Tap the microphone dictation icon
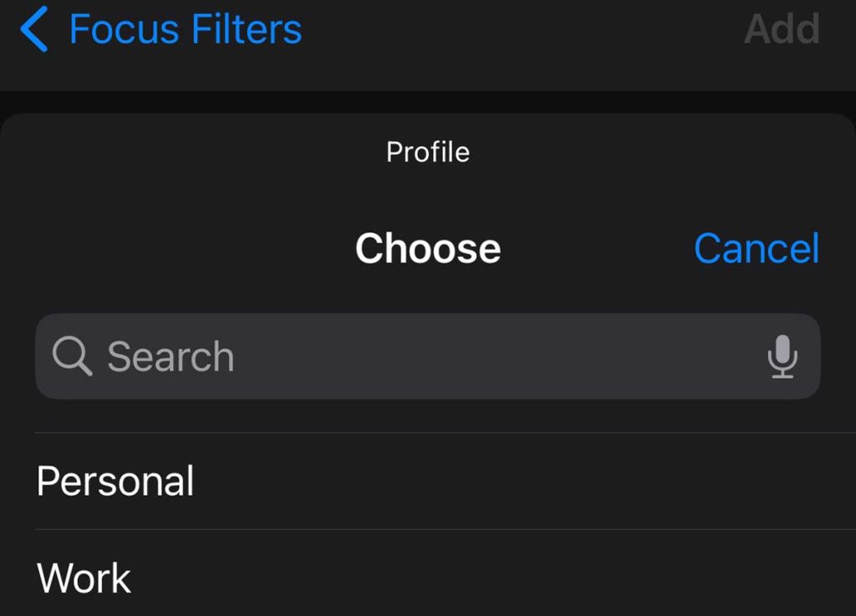 782,356
